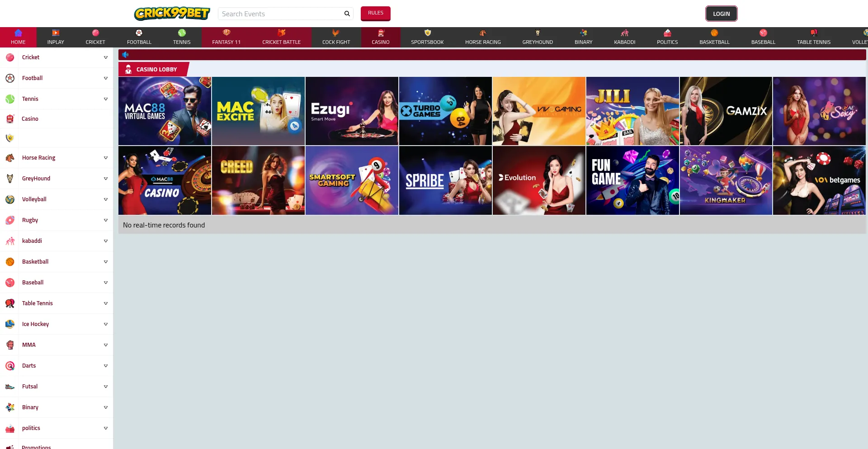Open the CRICKET BATTLE tab
This screenshot has height=449, width=868.
[x=281, y=37]
